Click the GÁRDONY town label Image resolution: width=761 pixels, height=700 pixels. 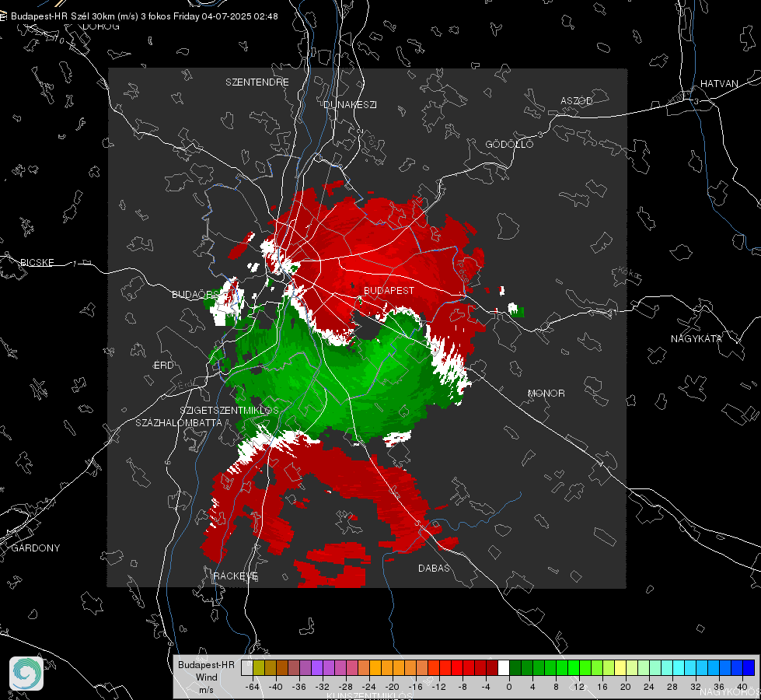click(x=36, y=548)
